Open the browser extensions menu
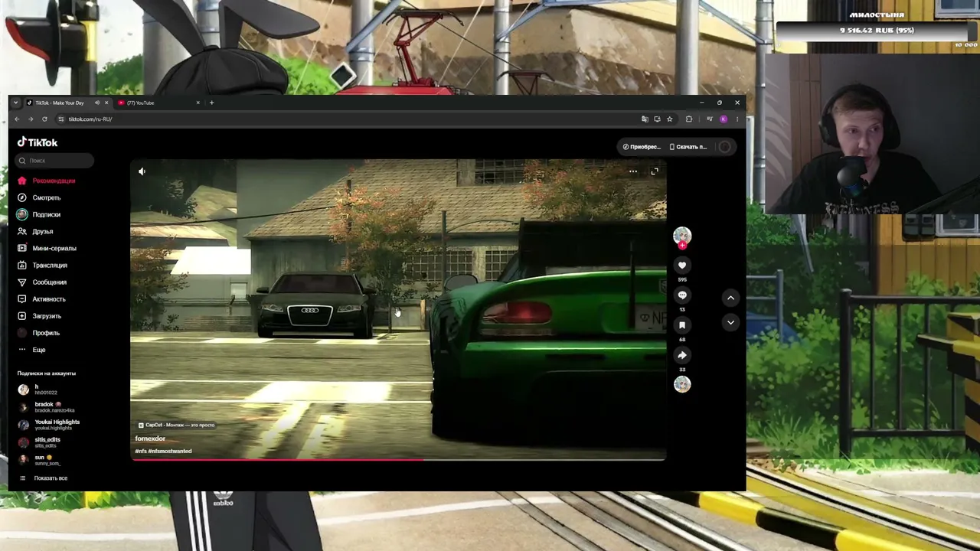This screenshot has height=551, width=980. point(689,119)
